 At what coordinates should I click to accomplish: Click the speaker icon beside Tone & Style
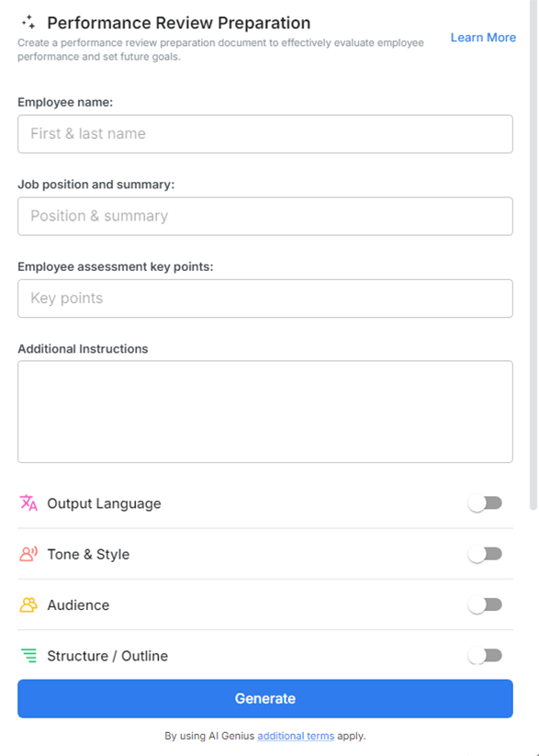27,554
